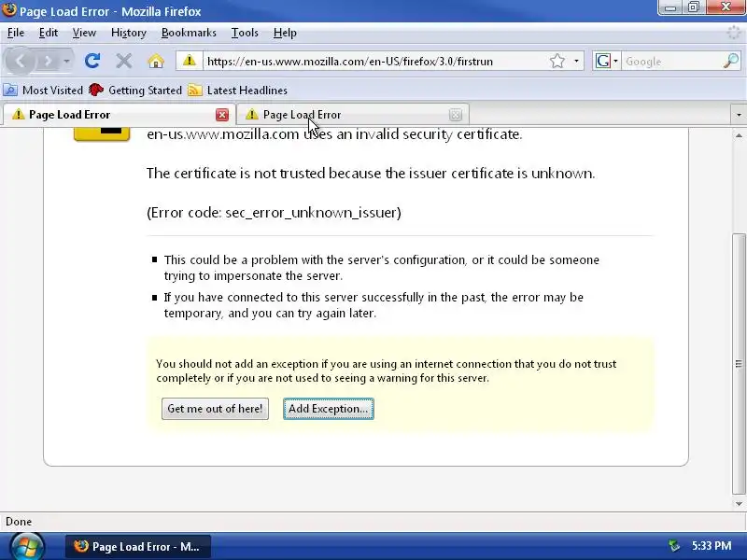Click the Firefox taskbar button
The image size is (747, 560).
[137, 547]
